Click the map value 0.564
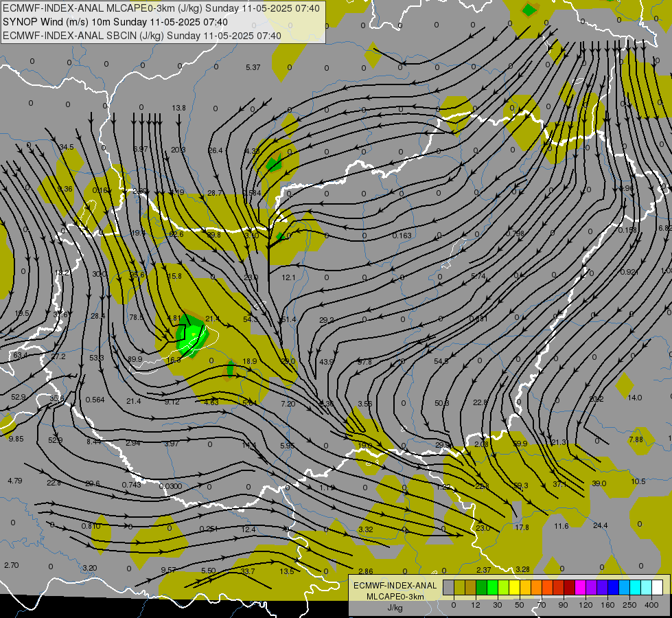Image resolution: width=672 pixels, height=618 pixels. coord(95,400)
